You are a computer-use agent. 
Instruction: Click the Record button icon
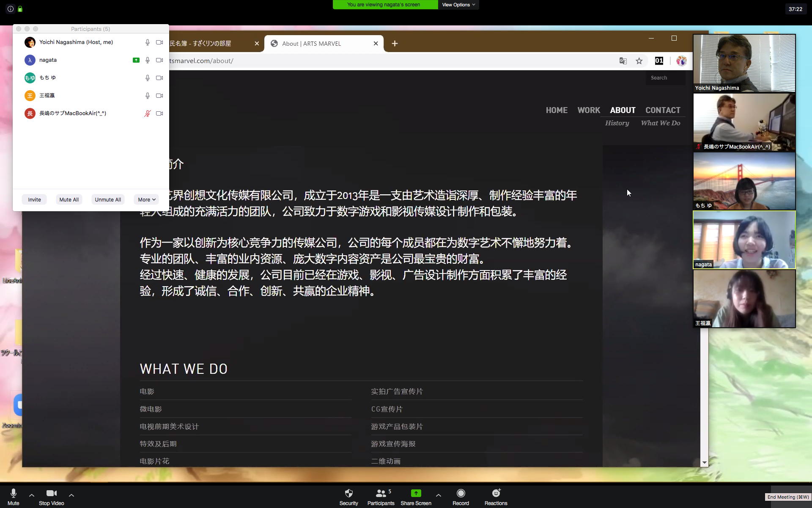461,493
